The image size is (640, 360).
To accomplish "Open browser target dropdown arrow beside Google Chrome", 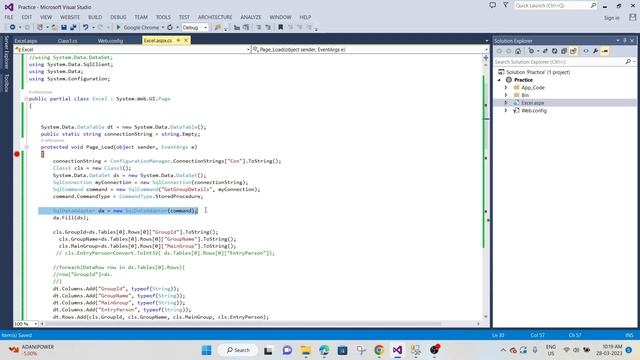I will pyautogui.click(x=162, y=27).
